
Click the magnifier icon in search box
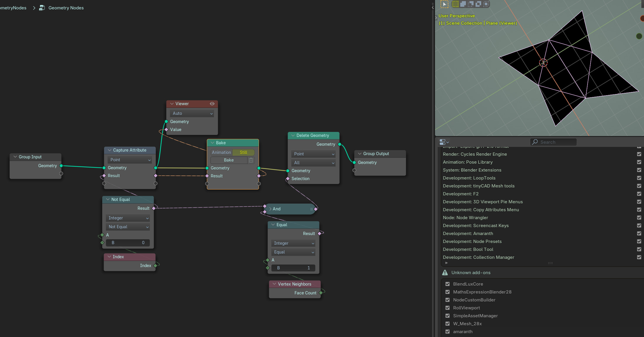tap(535, 142)
